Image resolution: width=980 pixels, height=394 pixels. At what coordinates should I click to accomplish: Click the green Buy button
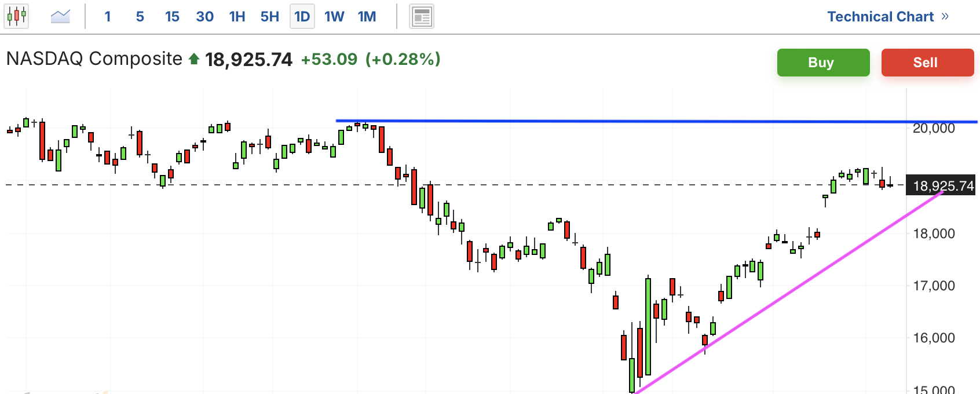823,63
